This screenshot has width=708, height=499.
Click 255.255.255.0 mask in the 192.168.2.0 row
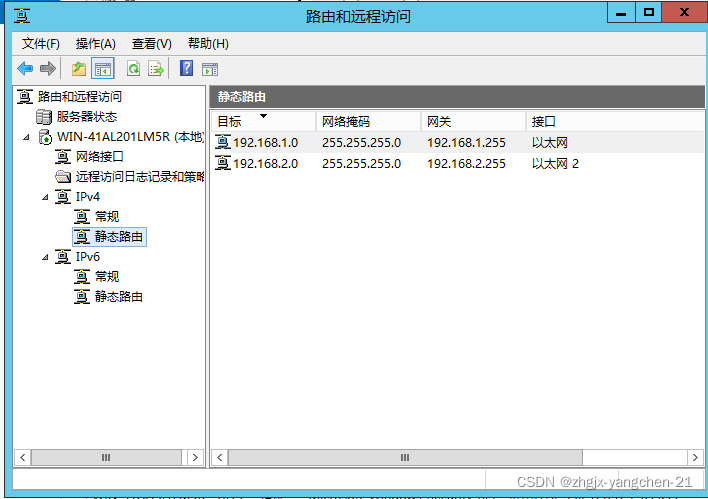[x=361, y=163]
